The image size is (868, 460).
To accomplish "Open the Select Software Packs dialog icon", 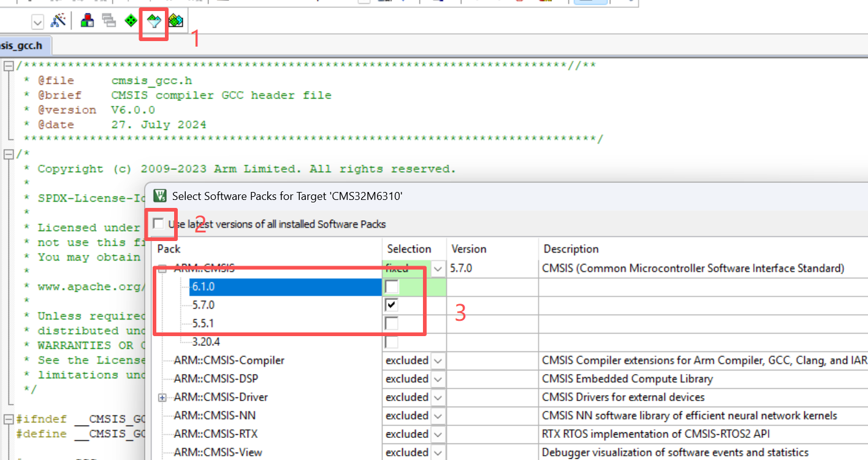I will point(153,20).
